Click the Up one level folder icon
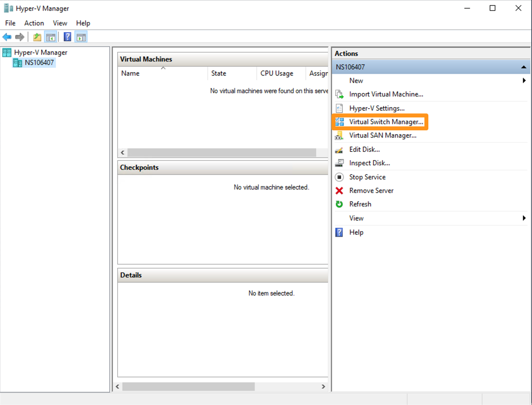Image resolution: width=532 pixels, height=405 pixels. (37, 37)
